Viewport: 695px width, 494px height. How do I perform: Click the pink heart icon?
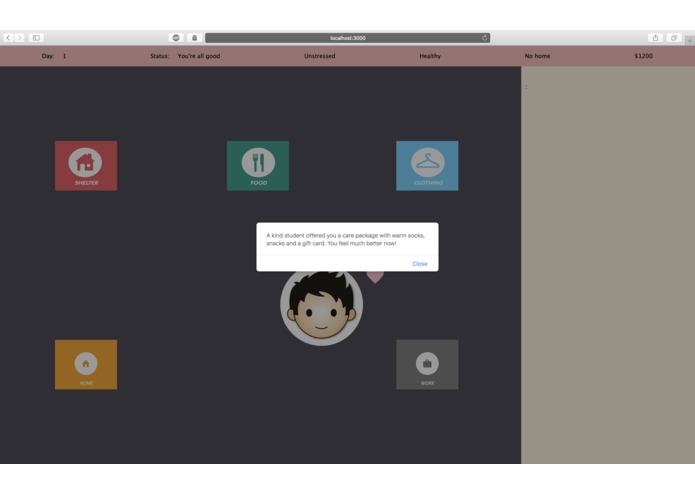pos(375,277)
